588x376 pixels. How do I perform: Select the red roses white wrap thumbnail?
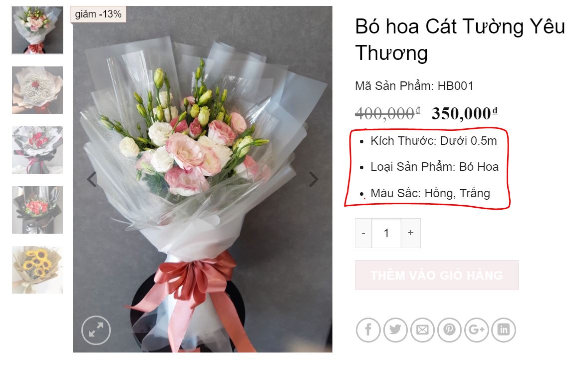pos(37,150)
